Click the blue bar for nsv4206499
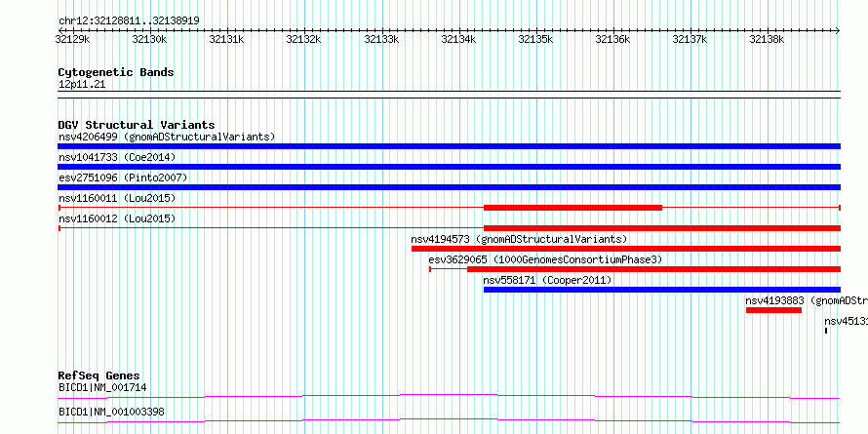The width and height of the screenshot is (868, 434). click(x=449, y=146)
